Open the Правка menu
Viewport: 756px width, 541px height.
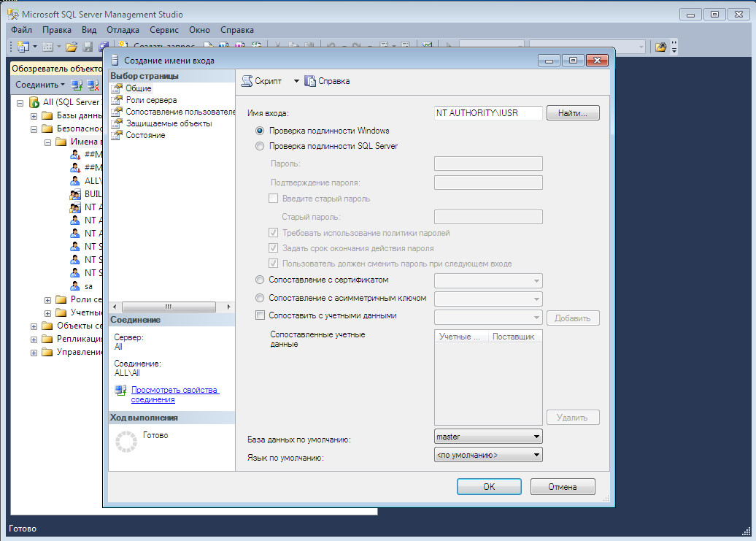click(x=56, y=30)
